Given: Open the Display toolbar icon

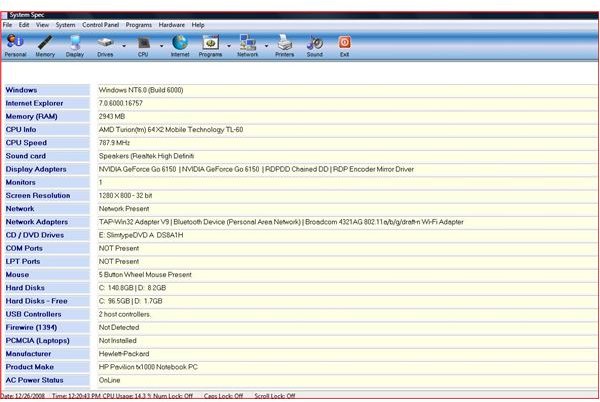Looking at the screenshot, I should pyautogui.click(x=75, y=46).
